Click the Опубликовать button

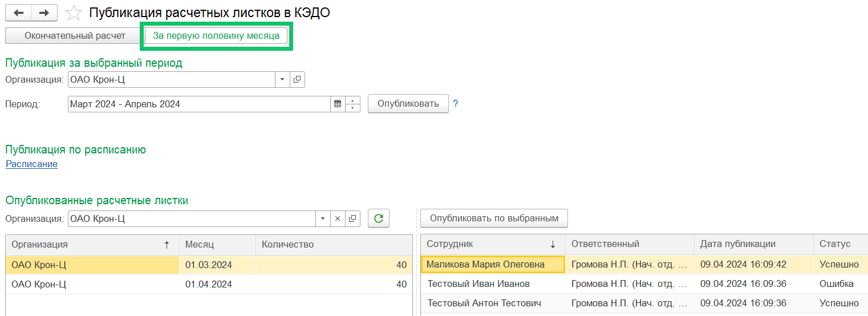[x=408, y=104]
